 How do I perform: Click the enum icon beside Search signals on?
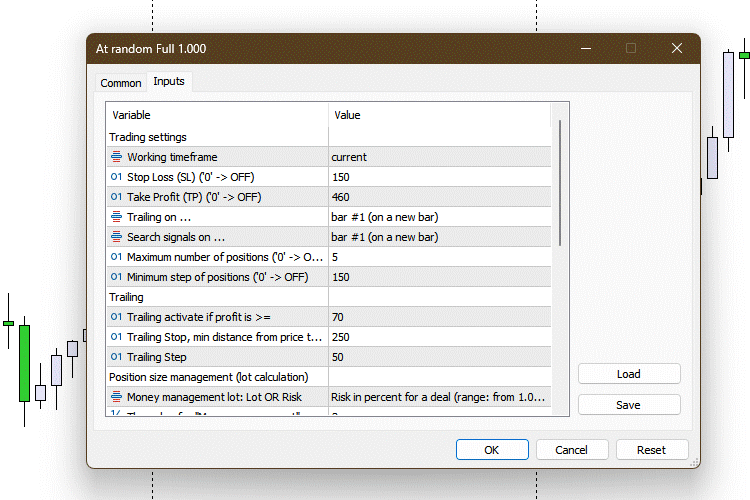116,237
